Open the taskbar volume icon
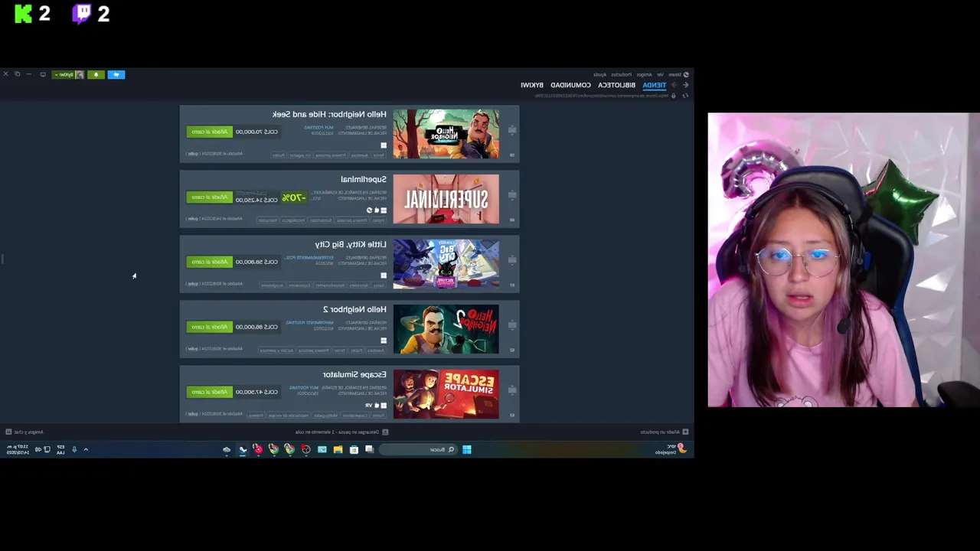Screen dimensions: 980x551 coord(38,449)
